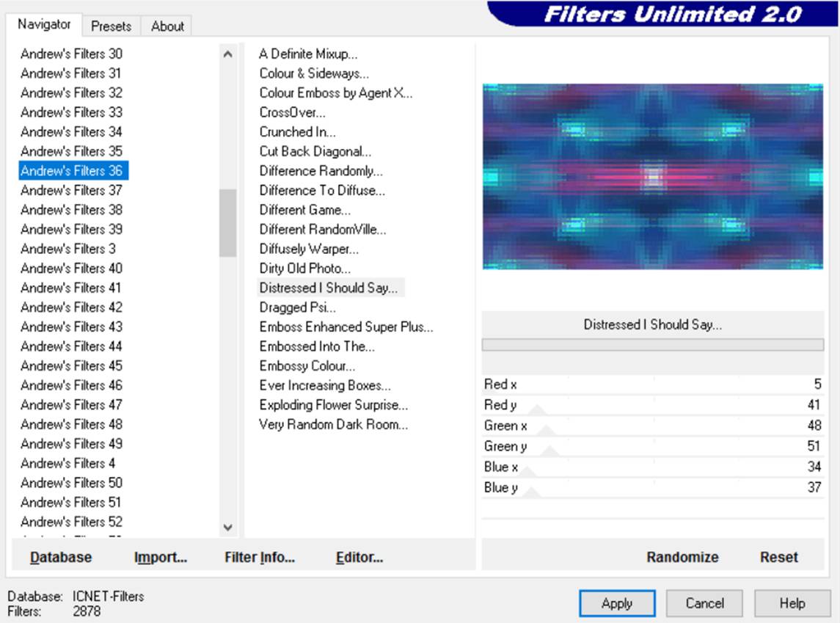Adjust the Green y slider
The image size is (840, 623).
pos(652,446)
